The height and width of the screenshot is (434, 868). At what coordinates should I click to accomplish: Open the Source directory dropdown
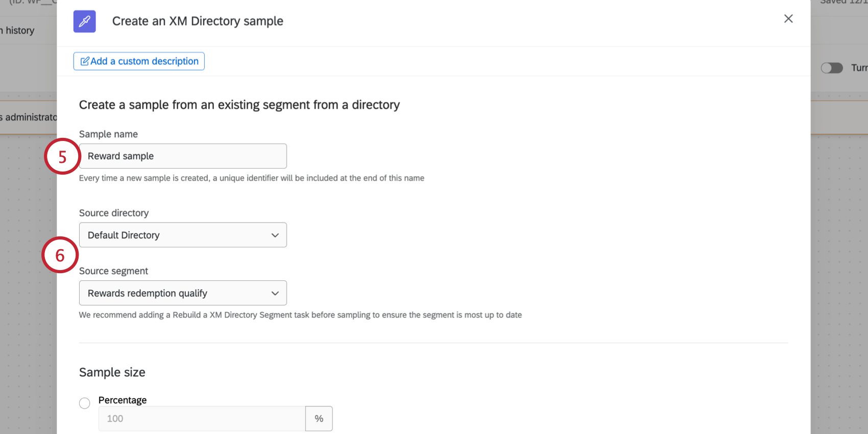point(183,235)
